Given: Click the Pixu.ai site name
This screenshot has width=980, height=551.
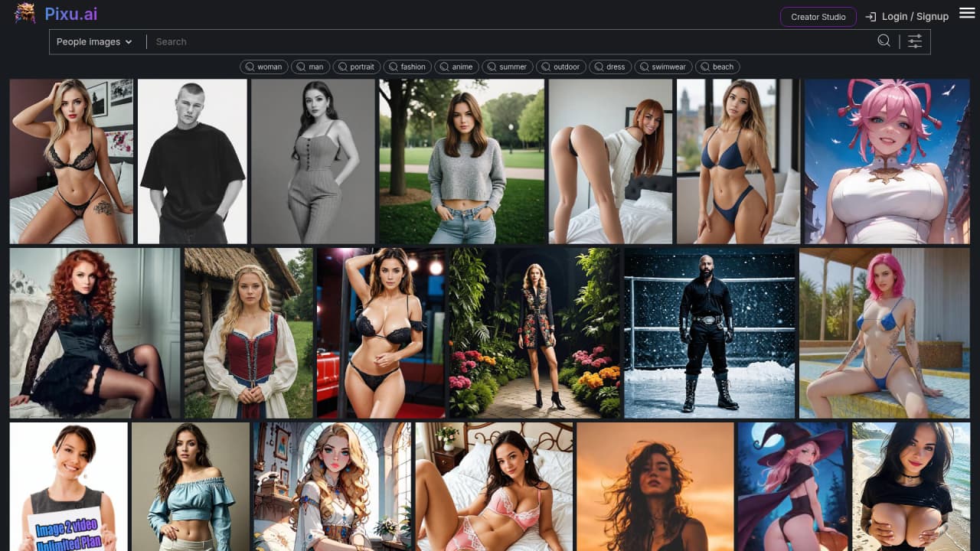Looking at the screenshot, I should 70,14.
